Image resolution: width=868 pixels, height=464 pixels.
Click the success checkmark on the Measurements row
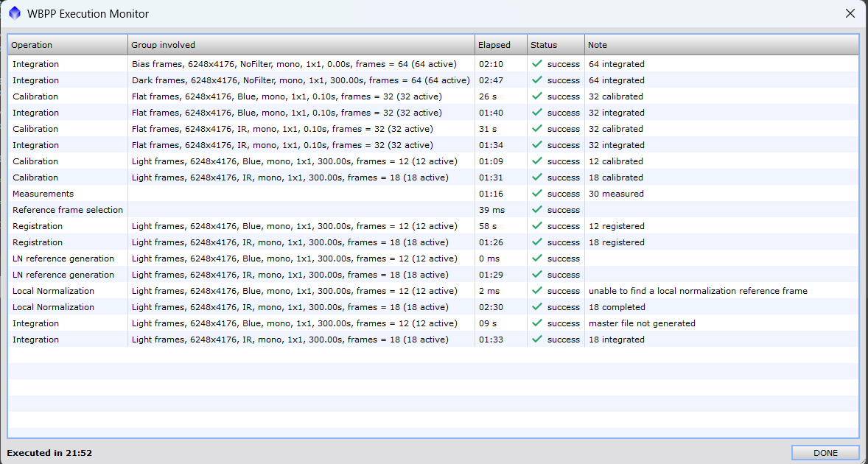coord(537,194)
